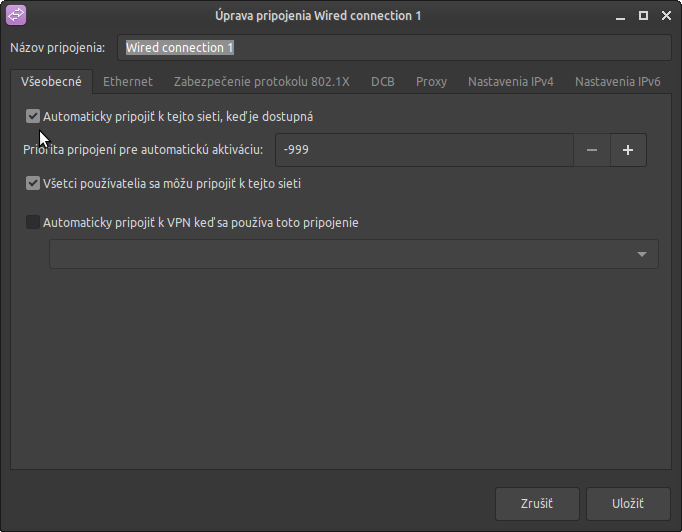Switch to the Ethernet tab
The image size is (682, 532).
[x=128, y=82]
